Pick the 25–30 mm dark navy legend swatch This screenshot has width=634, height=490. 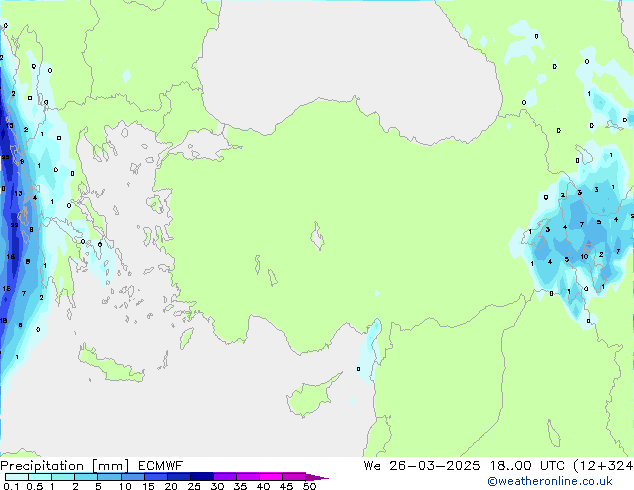pos(202,477)
